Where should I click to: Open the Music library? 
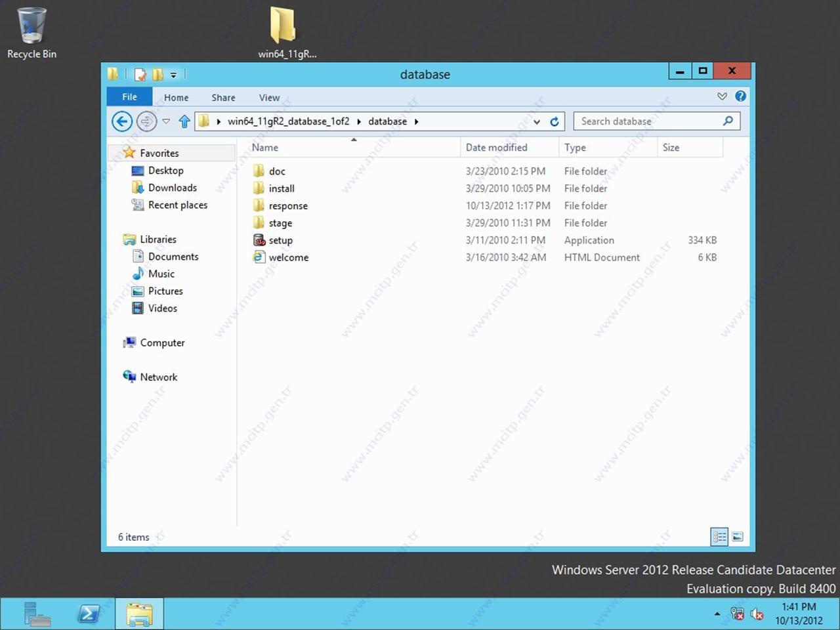[x=161, y=274]
